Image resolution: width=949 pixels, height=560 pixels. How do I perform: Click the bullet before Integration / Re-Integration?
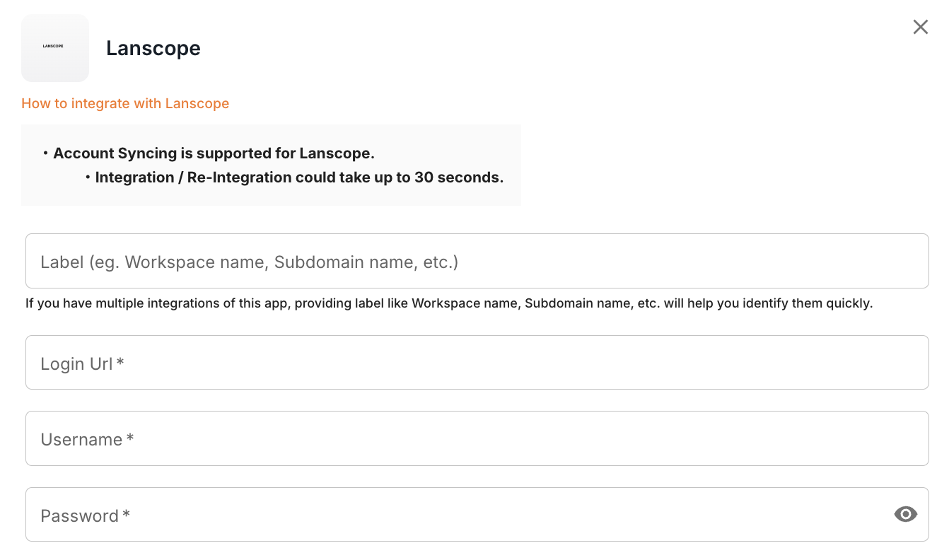tap(87, 177)
